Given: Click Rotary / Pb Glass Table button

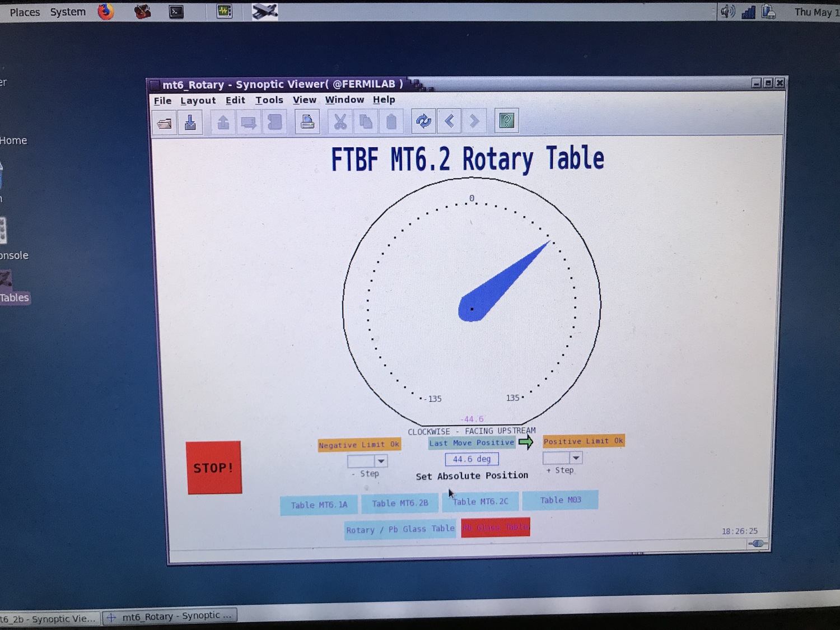Looking at the screenshot, I should pyautogui.click(x=401, y=529).
